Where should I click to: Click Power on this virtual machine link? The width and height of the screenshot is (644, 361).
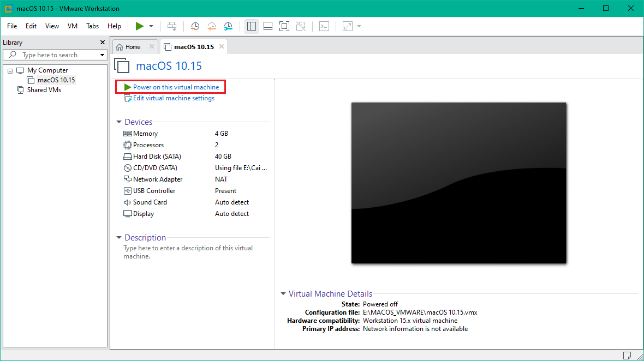click(176, 87)
